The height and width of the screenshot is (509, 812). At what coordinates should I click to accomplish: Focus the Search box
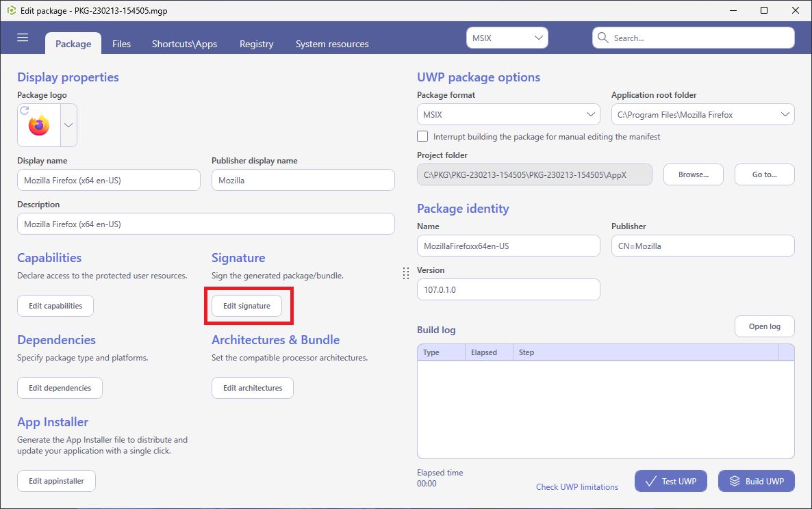click(694, 38)
